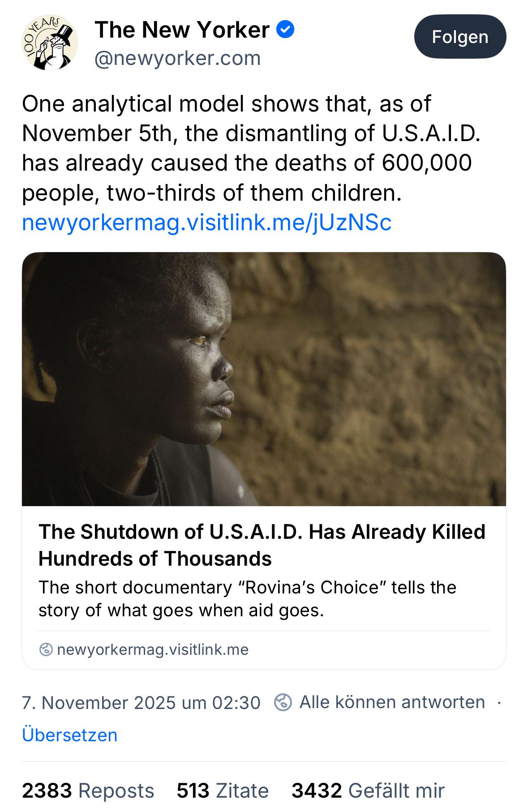Click the blue verified checkmark badge
Screen dimensions: 528x812
point(285,30)
